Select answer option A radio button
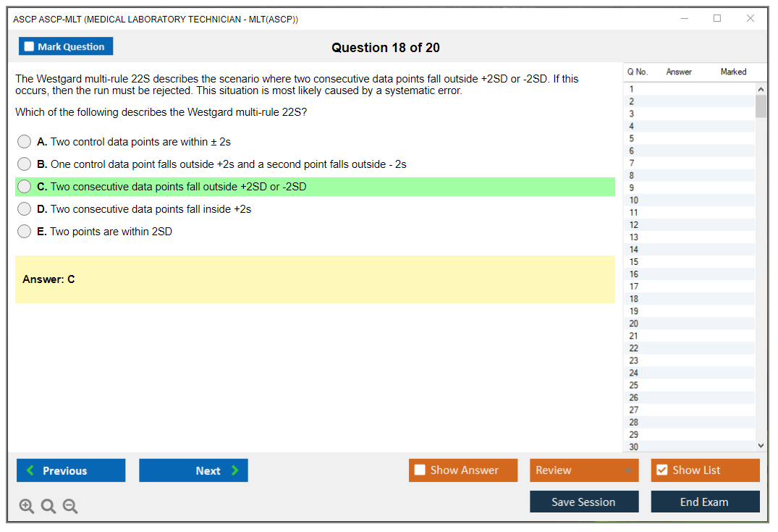Image resolution: width=778 pixels, height=532 pixels. (25, 142)
